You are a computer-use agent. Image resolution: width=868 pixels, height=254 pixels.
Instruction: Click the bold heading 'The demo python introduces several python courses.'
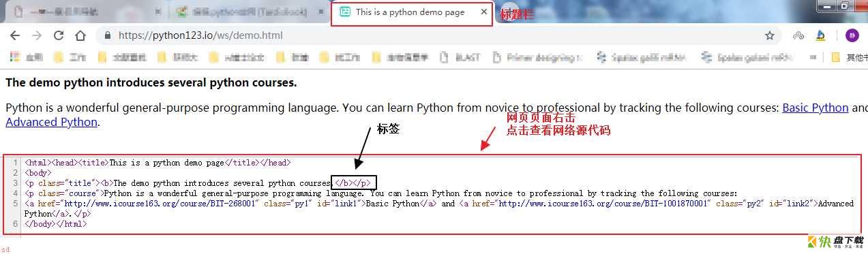pyautogui.click(x=151, y=83)
